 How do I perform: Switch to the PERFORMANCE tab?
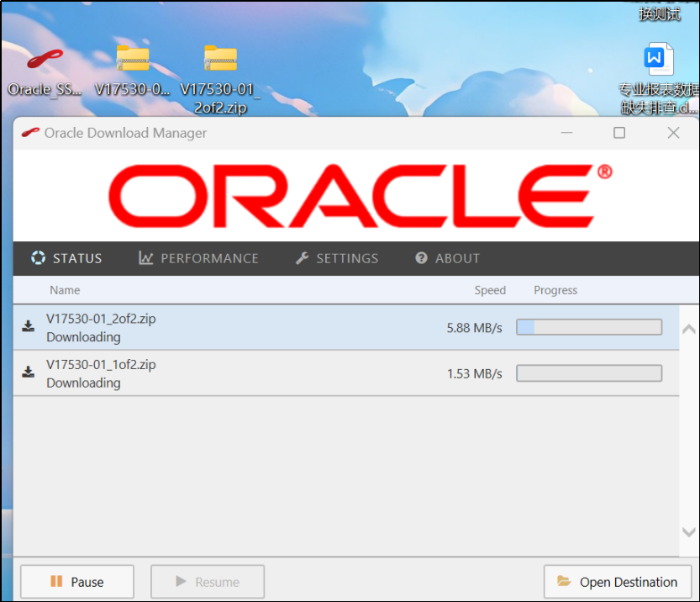point(198,258)
